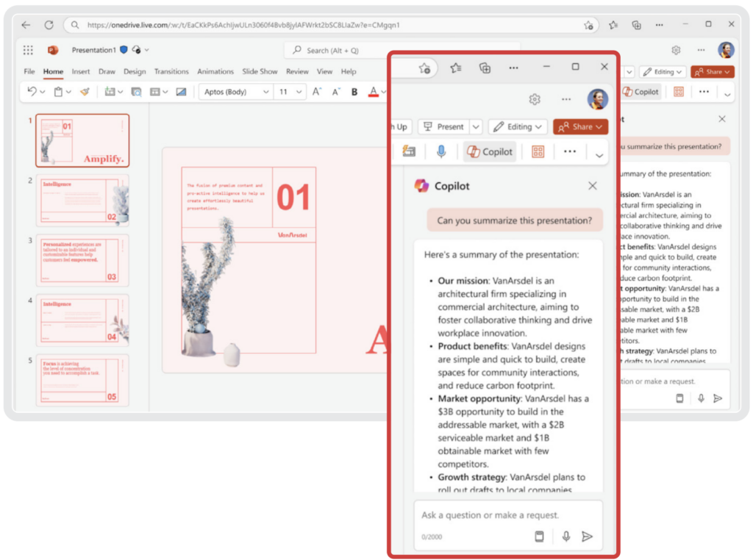Expand the Present dropdown arrow

point(476,126)
